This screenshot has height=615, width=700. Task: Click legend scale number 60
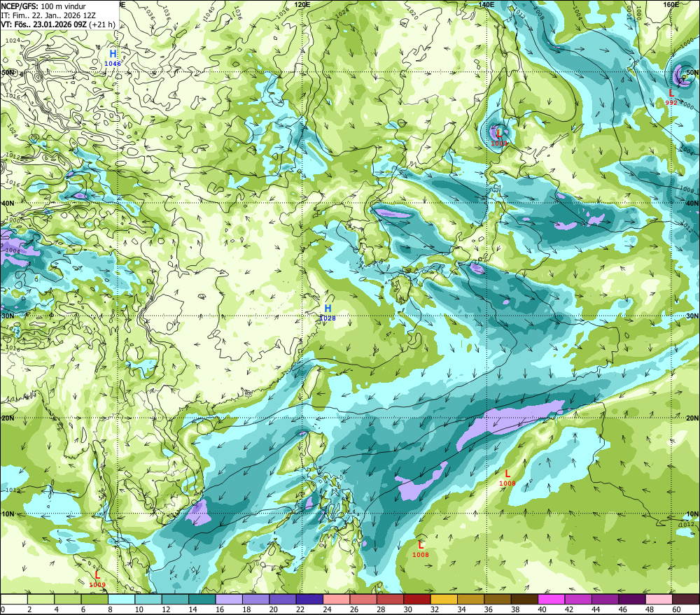point(676,609)
